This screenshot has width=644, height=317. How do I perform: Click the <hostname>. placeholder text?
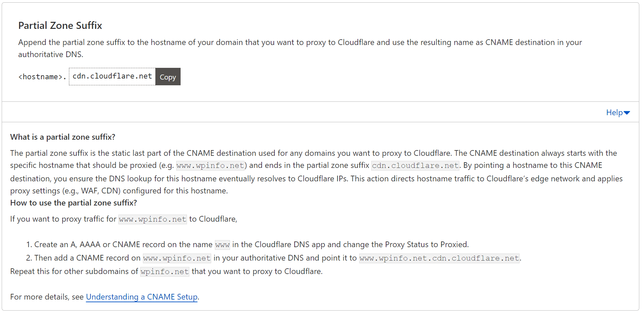pyautogui.click(x=42, y=77)
